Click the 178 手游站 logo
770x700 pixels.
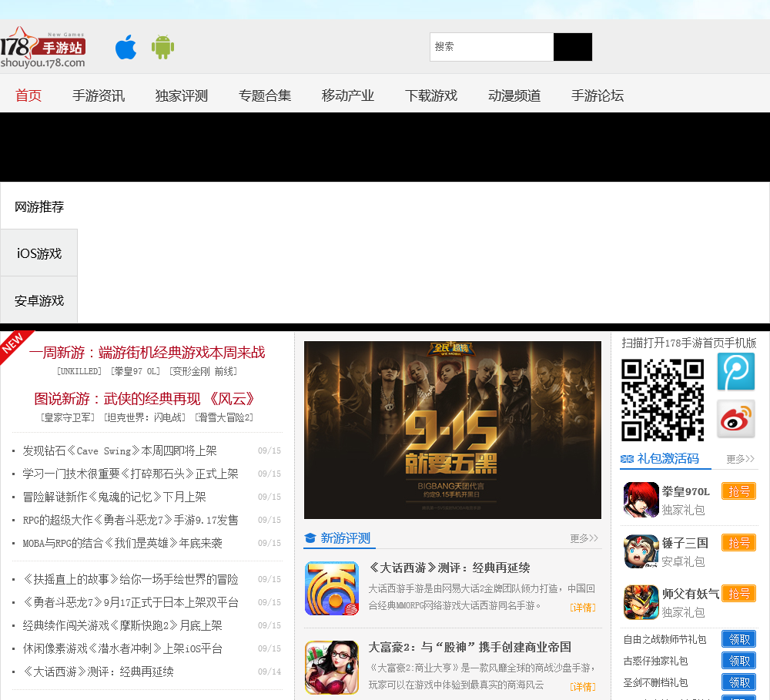[43, 48]
